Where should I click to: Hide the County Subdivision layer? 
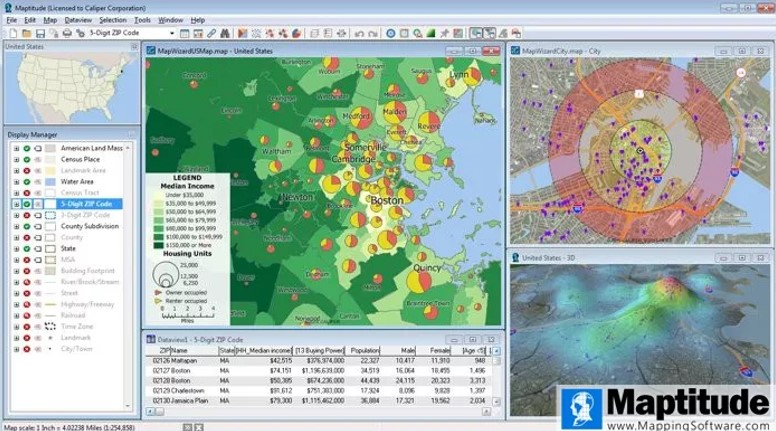point(27,226)
